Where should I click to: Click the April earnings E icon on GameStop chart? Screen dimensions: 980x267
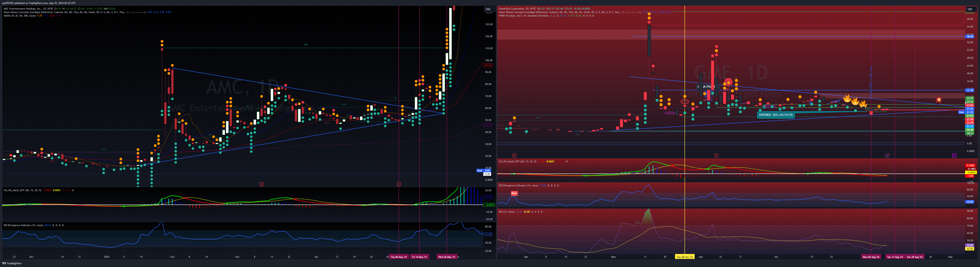click(x=514, y=155)
